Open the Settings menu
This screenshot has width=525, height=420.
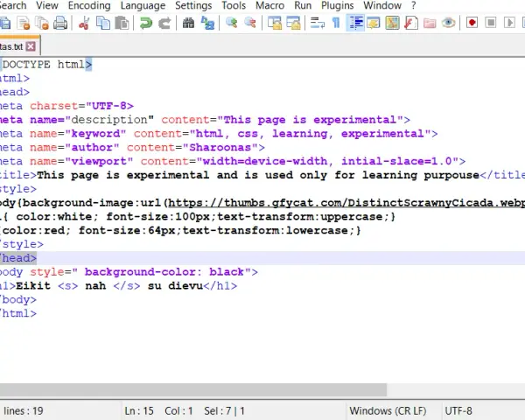pyautogui.click(x=193, y=6)
